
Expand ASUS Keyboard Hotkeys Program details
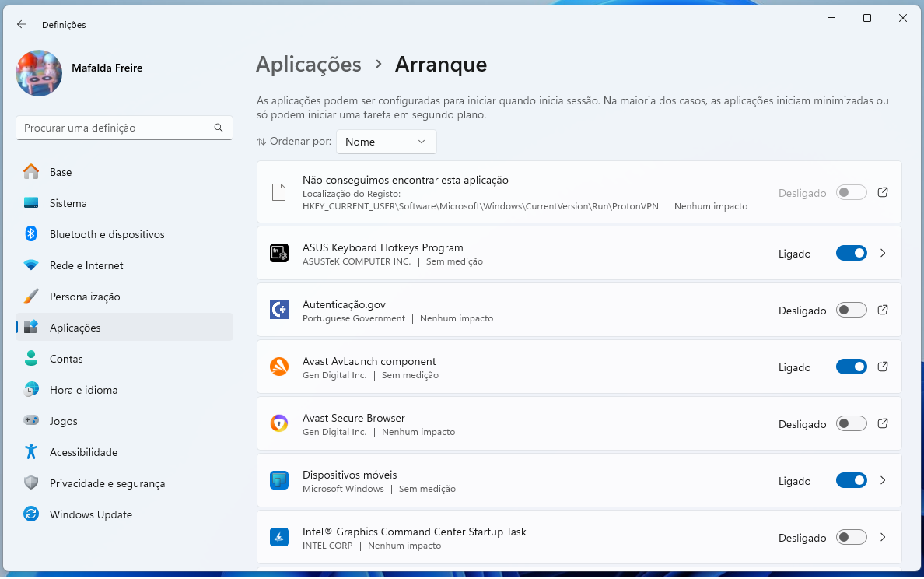[883, 253]
